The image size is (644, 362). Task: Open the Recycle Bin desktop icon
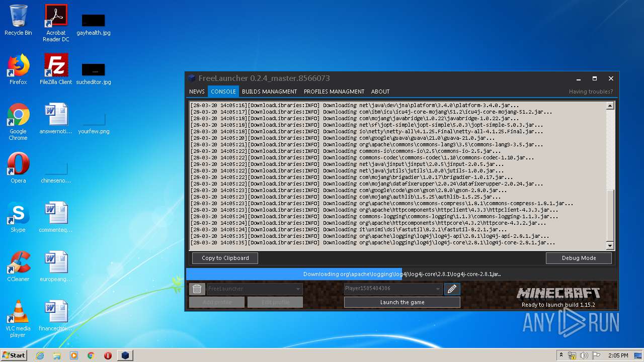coord(18,20)
